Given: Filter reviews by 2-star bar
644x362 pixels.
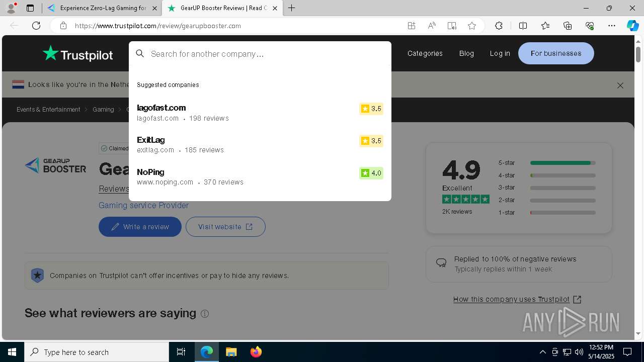Looking at the screenshot, I should pyautogui.click(x=547, y=200).
